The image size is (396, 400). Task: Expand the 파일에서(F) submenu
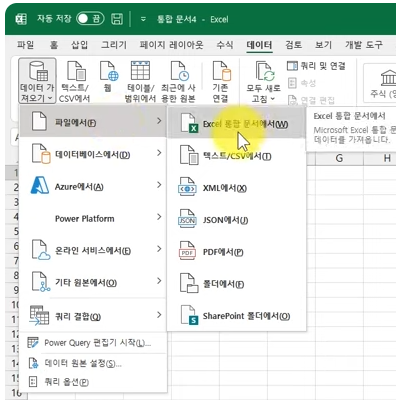pos(93,122)
